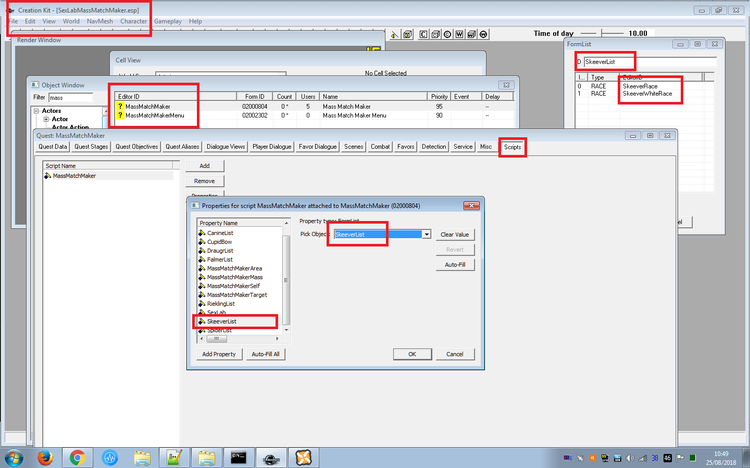Screen dimensions: 750x468
Task: Collapse the Actors tree node
Action: tap(36, 111)
